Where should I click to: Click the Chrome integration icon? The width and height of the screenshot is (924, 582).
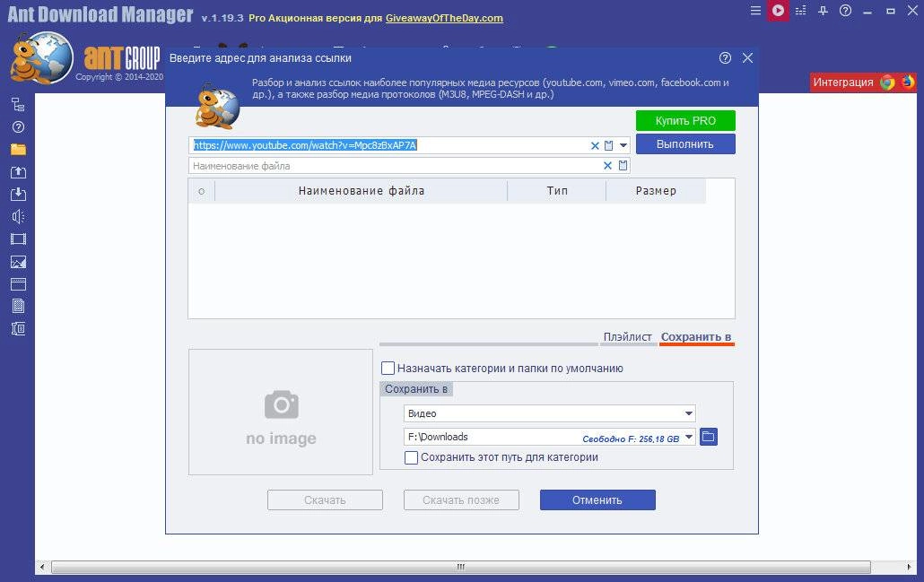click(x=887, y=82)
